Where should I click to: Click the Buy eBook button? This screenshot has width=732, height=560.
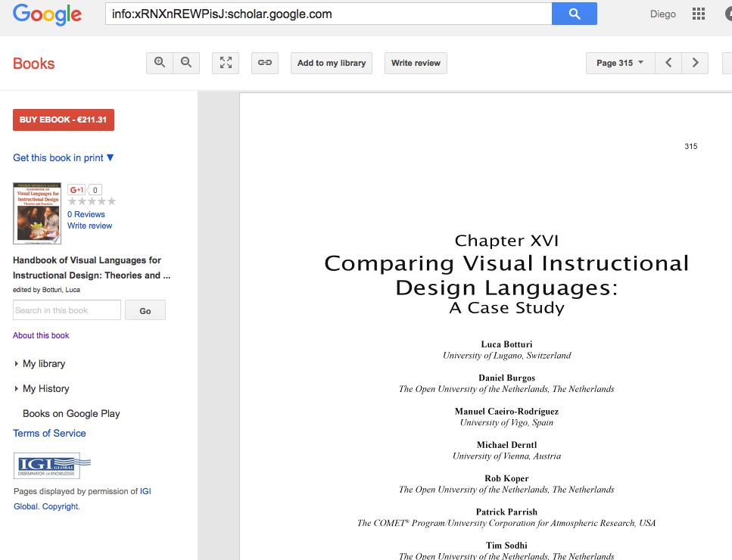pyautogui.click(x=63, y=120)
